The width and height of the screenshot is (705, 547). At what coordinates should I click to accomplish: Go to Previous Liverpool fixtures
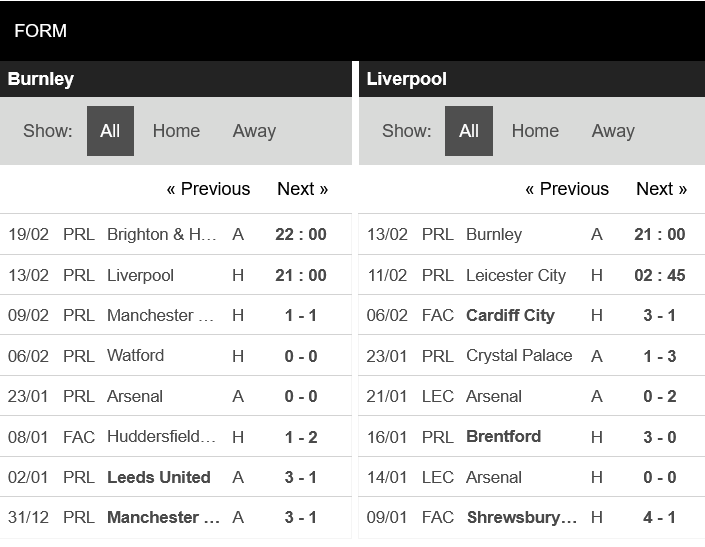(567, 189)
